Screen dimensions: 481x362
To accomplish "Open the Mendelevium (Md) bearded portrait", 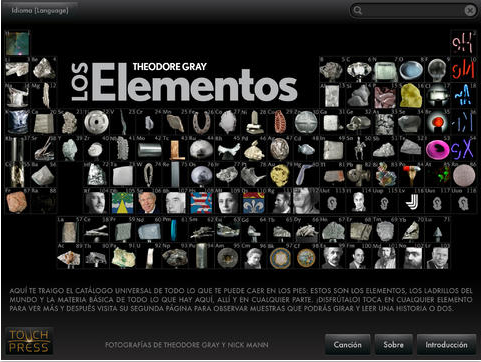I will (385, 257).
